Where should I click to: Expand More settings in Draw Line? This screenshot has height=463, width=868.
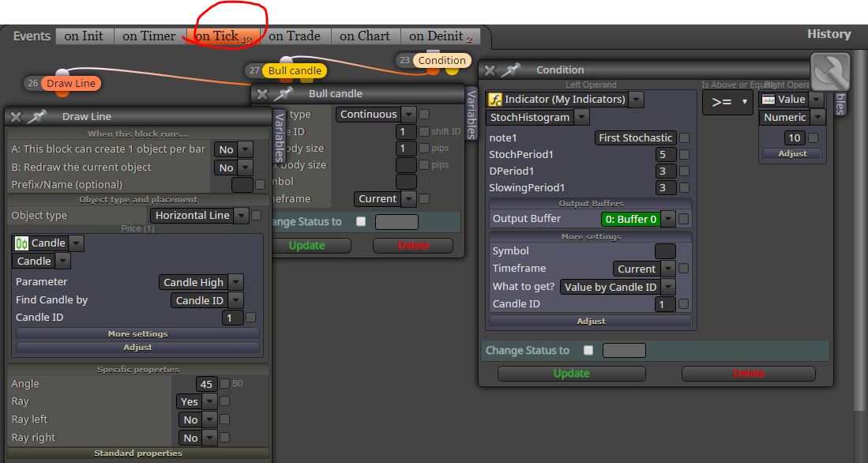click(x=138, y=334)
